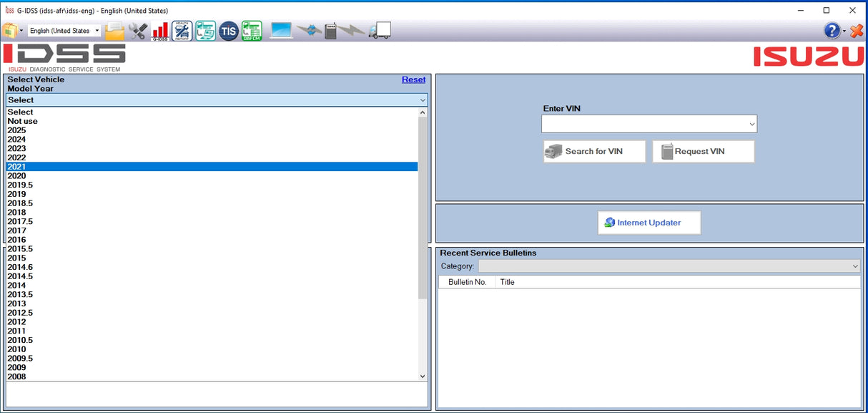The width and height of the screenshot is (868, 413).
Task: Launch the Internet Updater
Action: (x=649, y=223)
